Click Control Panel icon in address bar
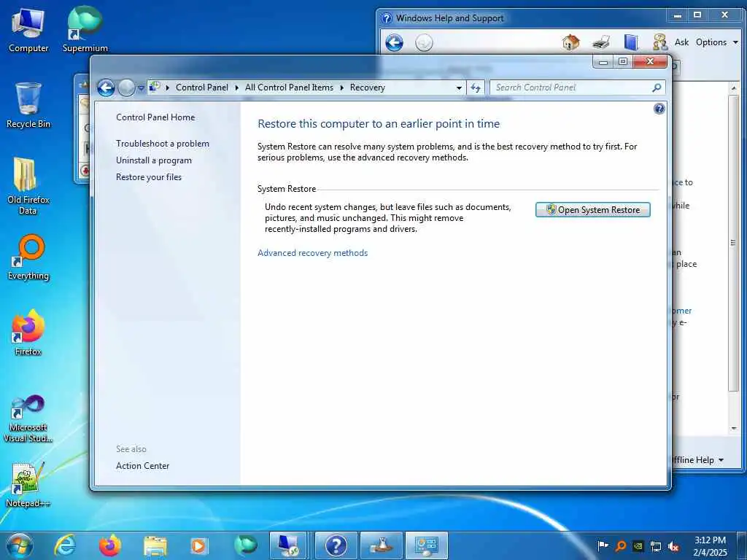 click(155, 87)
